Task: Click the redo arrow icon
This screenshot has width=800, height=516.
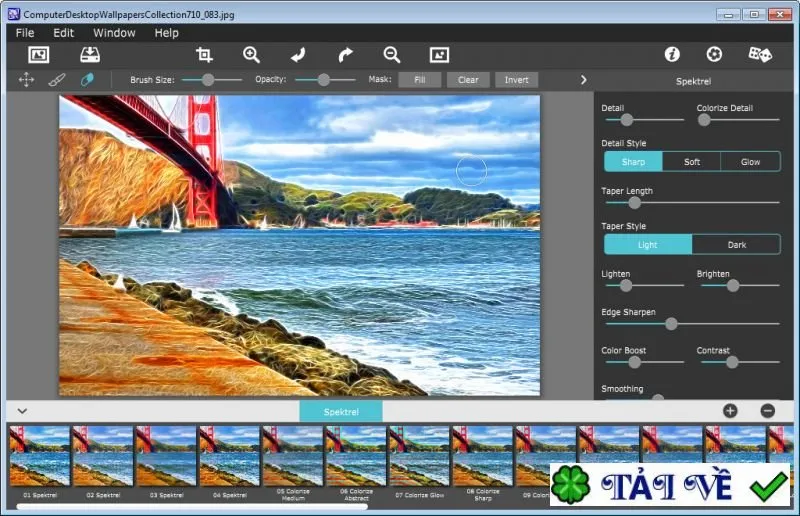Action: (345, 55)
